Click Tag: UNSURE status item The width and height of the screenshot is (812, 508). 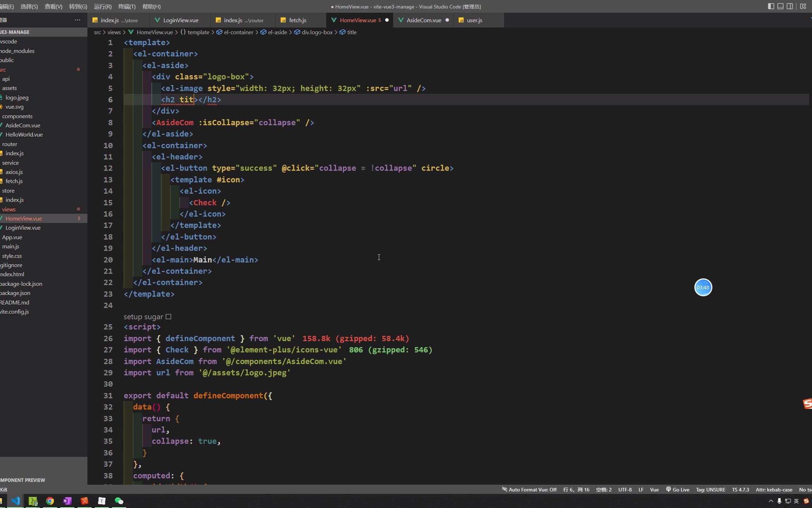tap(710, 490)
